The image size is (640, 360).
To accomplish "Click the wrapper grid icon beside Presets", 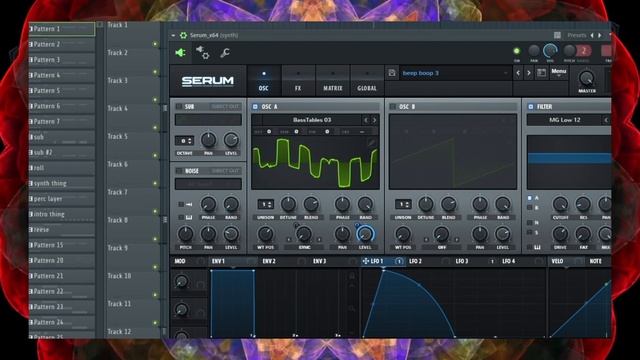I will click(x=557, y=35).
